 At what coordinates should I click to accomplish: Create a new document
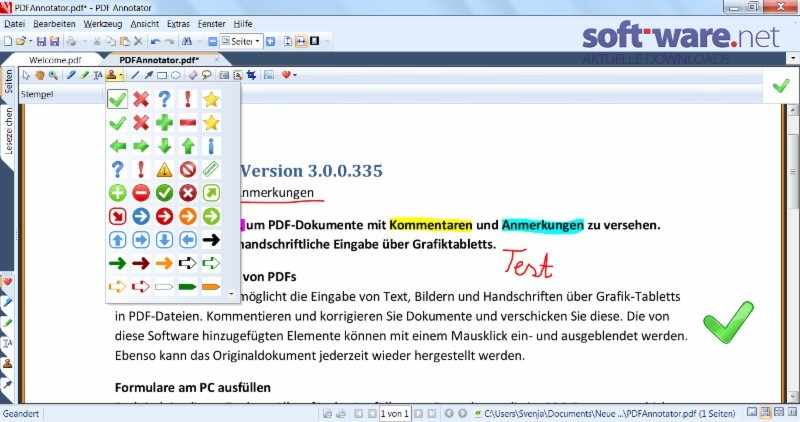click(x=8, y=41)
